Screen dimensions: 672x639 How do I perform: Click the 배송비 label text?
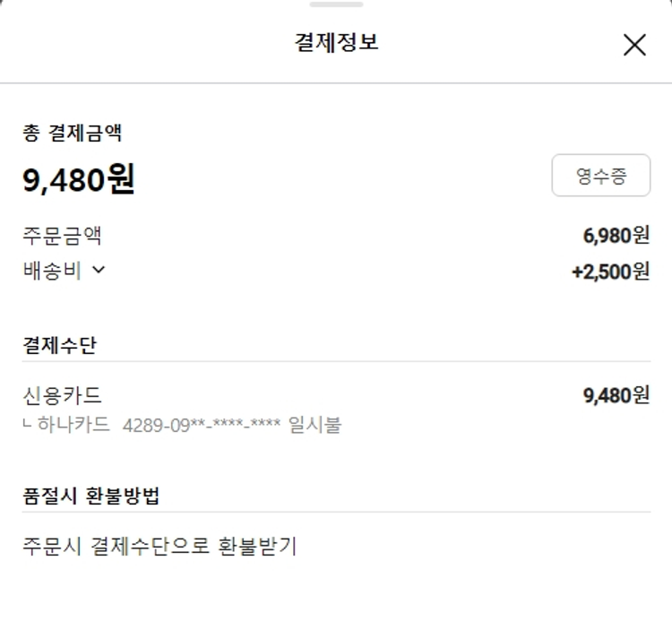coord(52,271)
